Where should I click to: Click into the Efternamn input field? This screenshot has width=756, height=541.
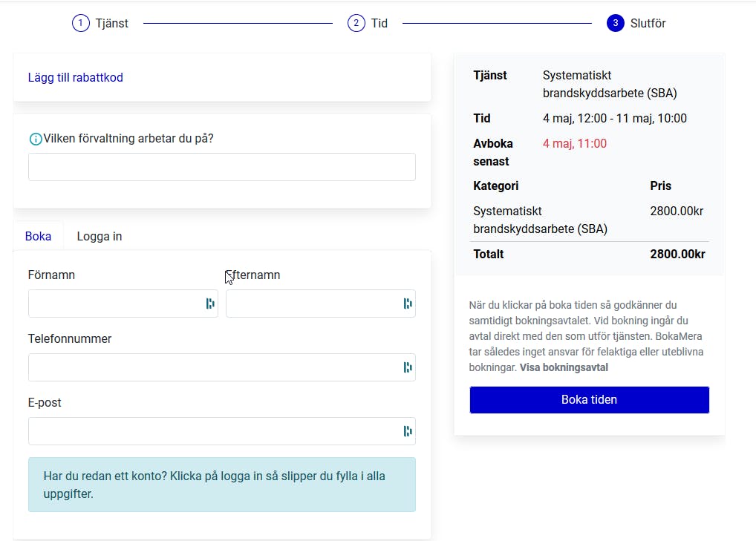point(313,304)
